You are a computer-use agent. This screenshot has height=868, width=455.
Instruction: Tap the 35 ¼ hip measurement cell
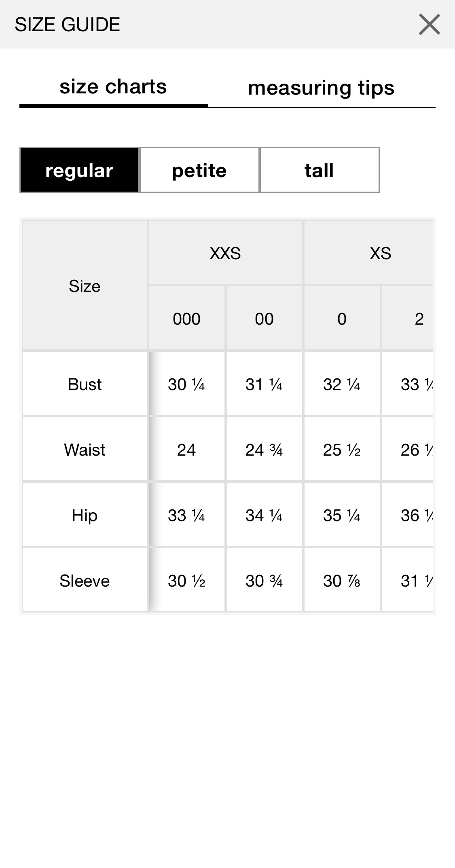[x=342, y=515]
